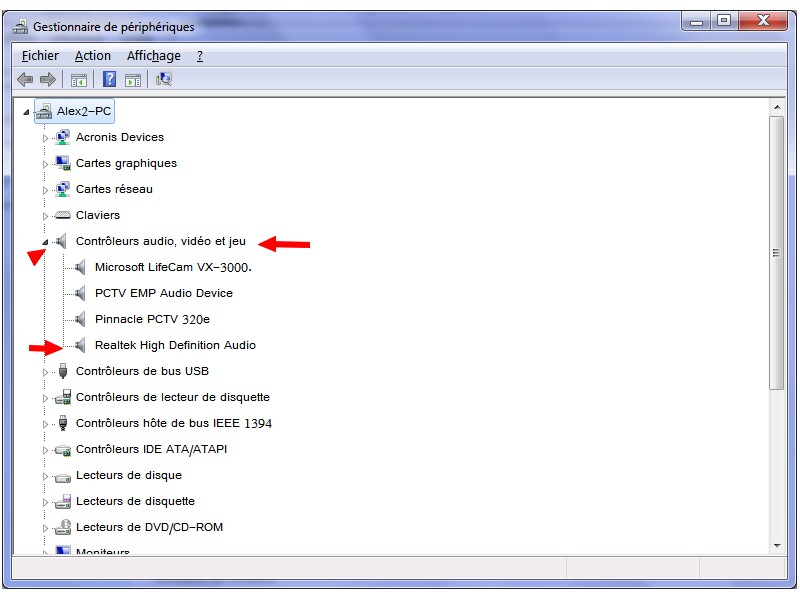800x600 pixels.
Task: Click the Cartes graphiques device icon
Action: pyautogui.click(x=62, y=163)
